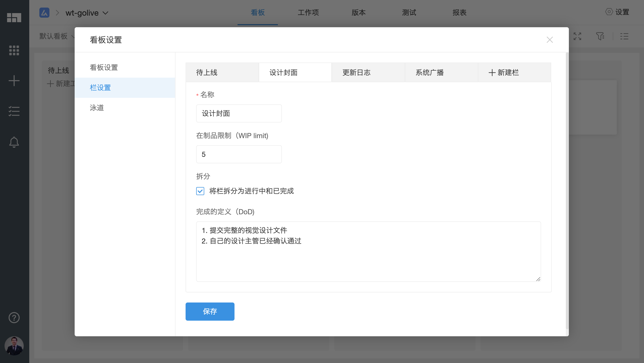Open the apps grid icon

pyautogui.click(x=14, y=50)
